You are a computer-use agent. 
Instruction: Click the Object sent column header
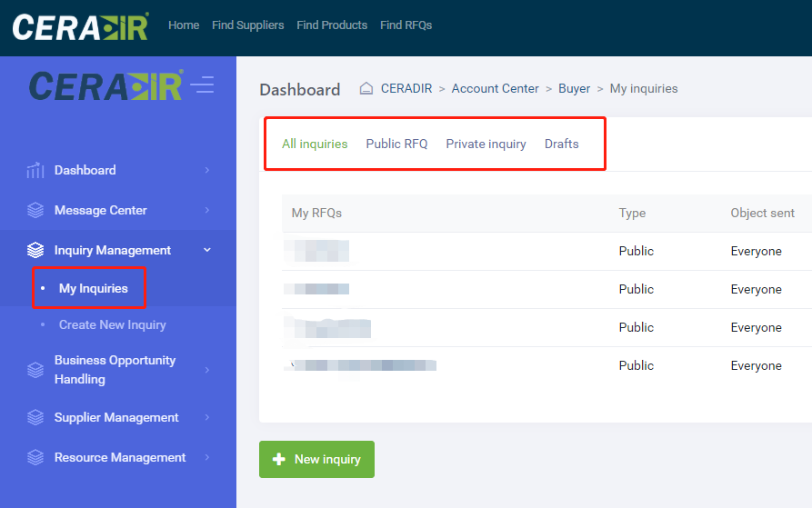click(x=762, y=214)
